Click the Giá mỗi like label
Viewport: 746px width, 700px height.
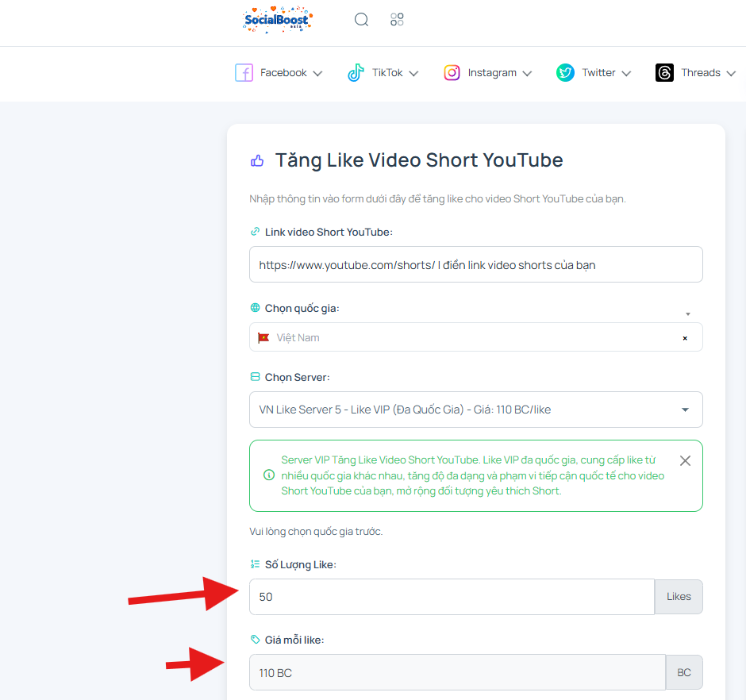(x=294, y=640)
